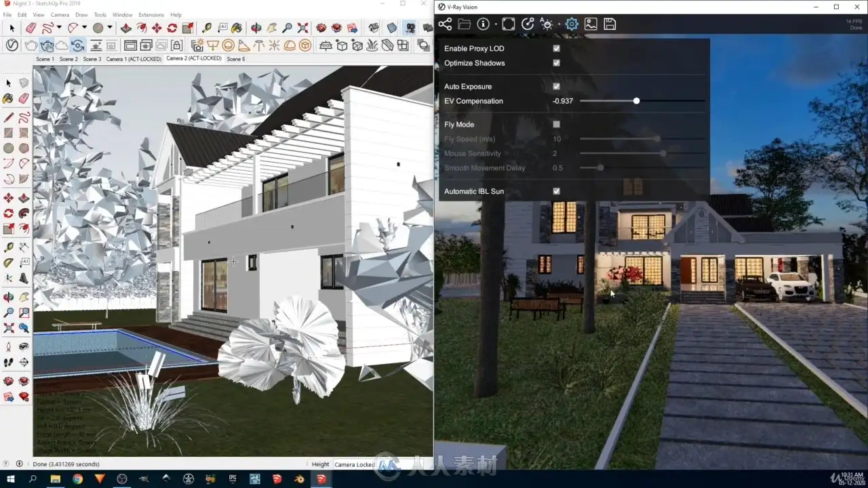This screenshot has height=488, width=868.
Task: Click the V-Ray cloud render icon
Action: (61, 46)
